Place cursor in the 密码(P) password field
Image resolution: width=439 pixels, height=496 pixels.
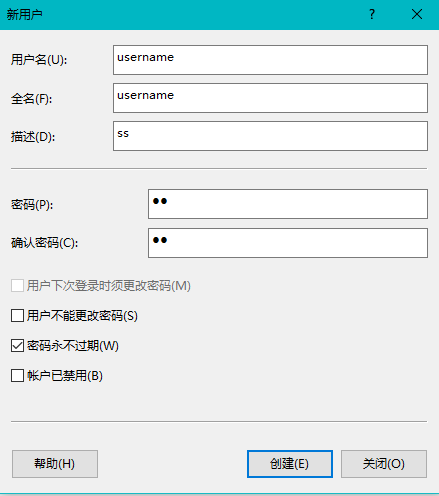(x=288, y=204)
